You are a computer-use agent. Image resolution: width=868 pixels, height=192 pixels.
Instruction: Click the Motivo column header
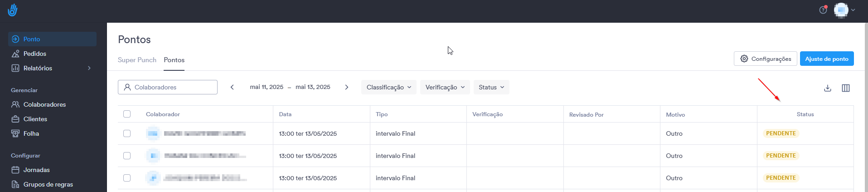coord(675,115)
